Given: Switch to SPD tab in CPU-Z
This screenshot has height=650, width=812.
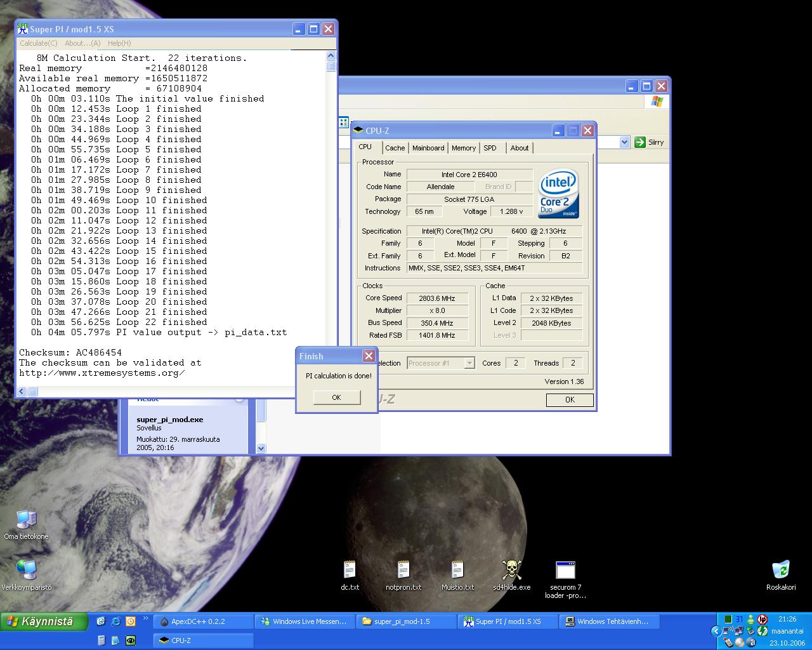Looking at the screenshot, I should coord(490,148).
